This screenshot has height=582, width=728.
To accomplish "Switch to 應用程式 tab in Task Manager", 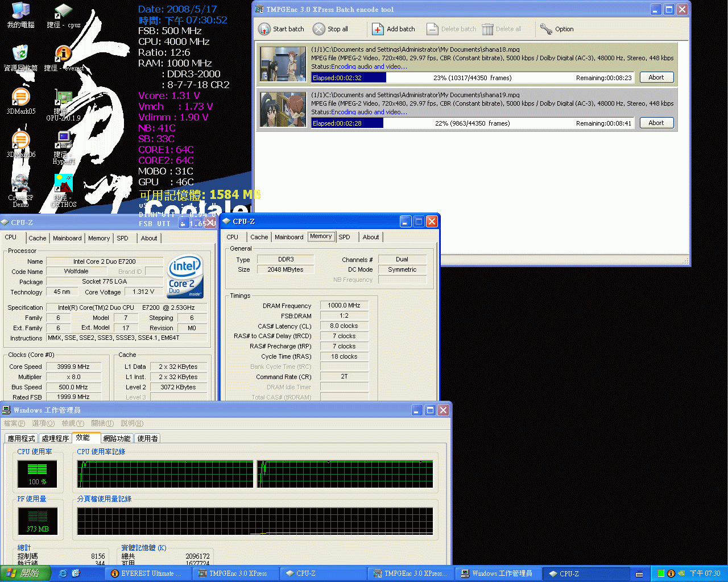I will pyautogui.click(x=21, y=438).
